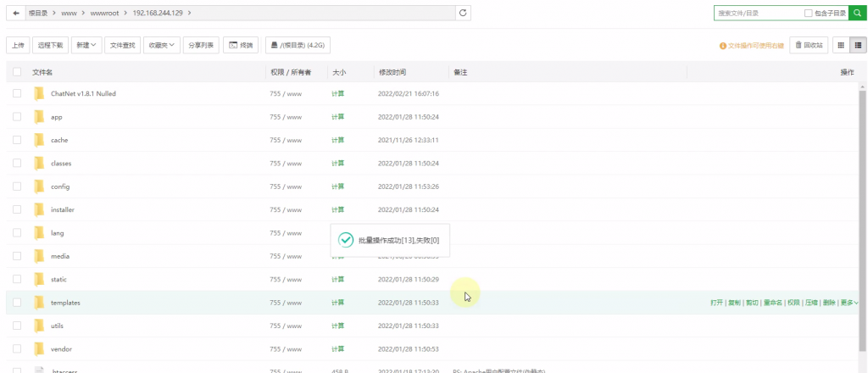
Task: Open the terminal (终端)
Action: [x=242, y=45]
